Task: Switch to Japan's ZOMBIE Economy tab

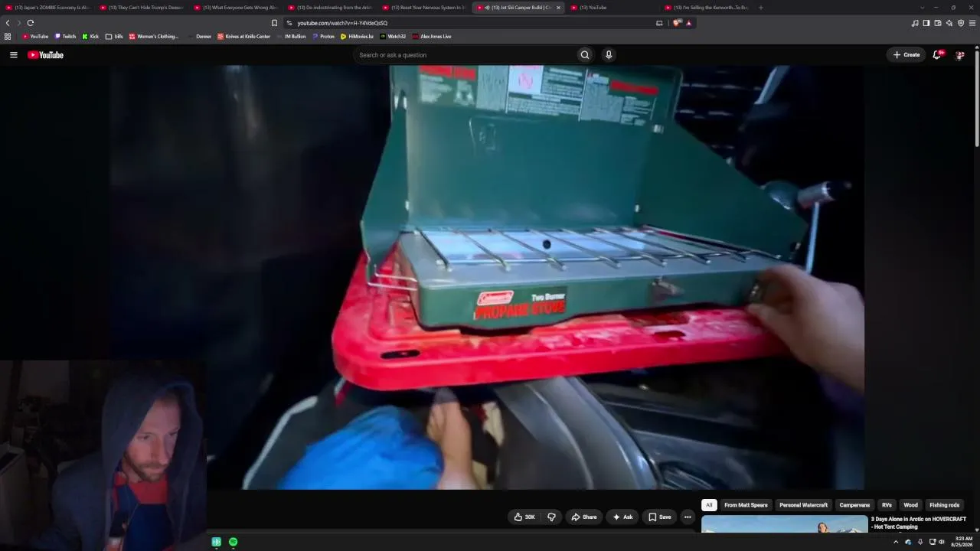Action: (47, 8)
